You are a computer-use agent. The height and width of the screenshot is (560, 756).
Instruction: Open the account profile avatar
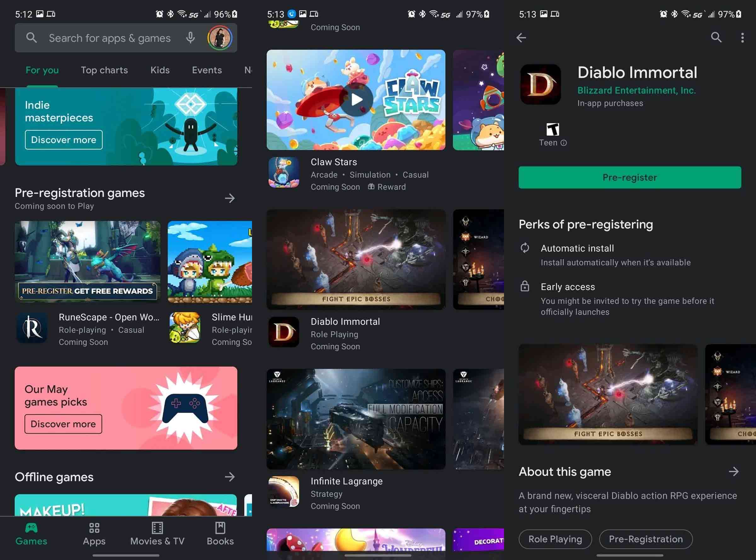(x=220, y=38)
